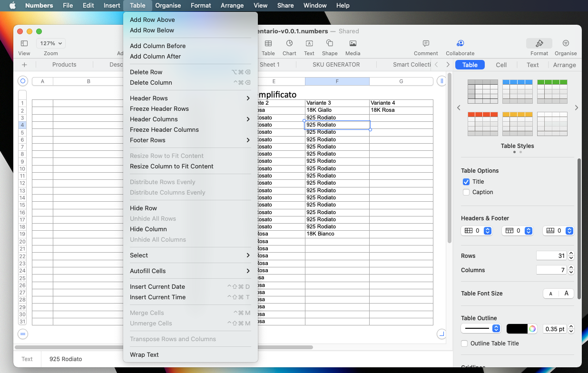
Task: Open the Collaborate icon
Action: tap(460, 43)
